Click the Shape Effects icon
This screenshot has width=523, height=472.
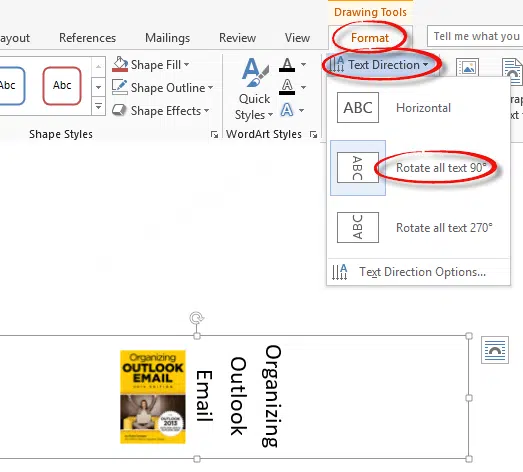point(119,110)
